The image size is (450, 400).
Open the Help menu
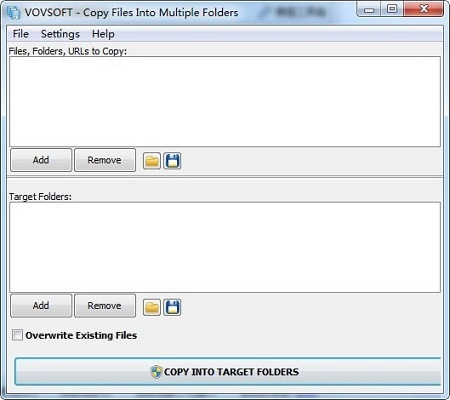(x=103, y=34)
